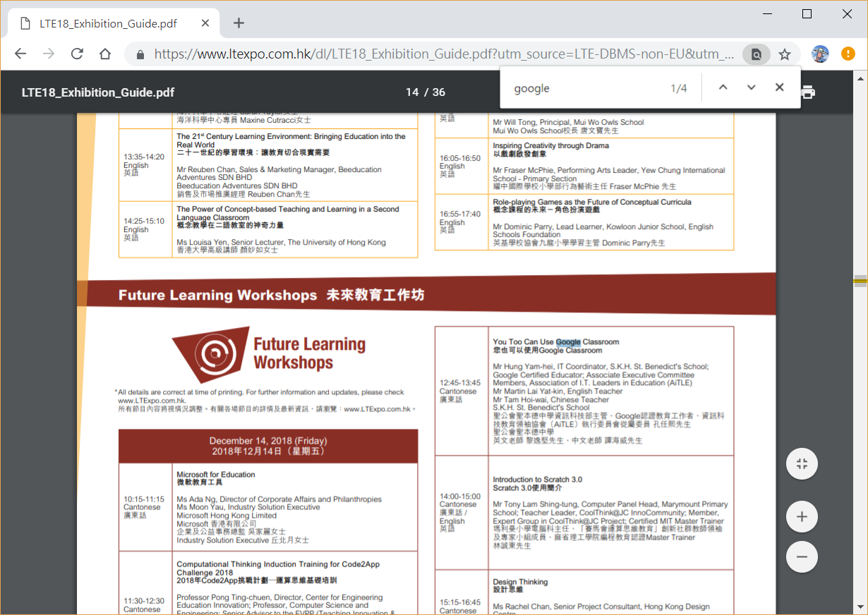Bookmark this page with the star icon
The width and height of the screenshot is (868, 615).
(784, 54)
